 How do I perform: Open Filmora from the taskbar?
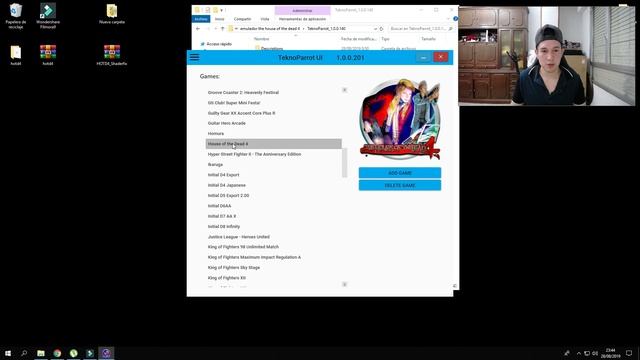tap(90, 353)
